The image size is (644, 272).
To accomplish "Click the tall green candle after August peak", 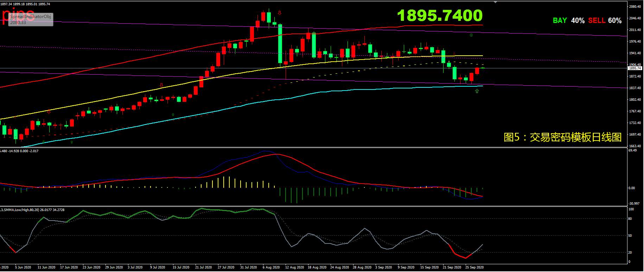I will pyautogui.click(x=280, y=44).
